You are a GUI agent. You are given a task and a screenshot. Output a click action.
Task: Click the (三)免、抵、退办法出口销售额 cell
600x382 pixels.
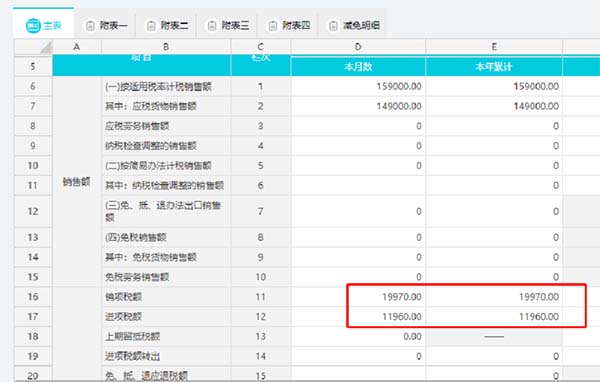pyautogui.click(x=166, y=211)
